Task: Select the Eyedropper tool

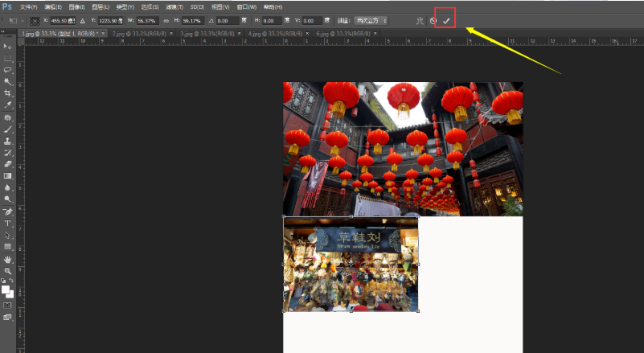Action: click(8, 105)
